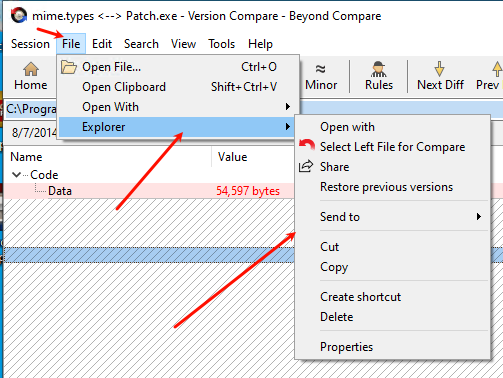Expand the Open With submenu arrow
Image resolution: width=503 pixels, height=378 pixels.
point(288,107)
